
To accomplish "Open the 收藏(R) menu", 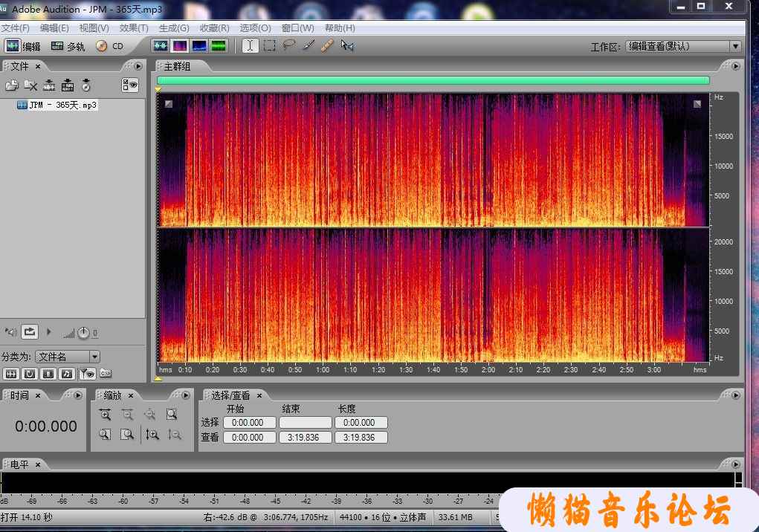I will coord(214,28).
